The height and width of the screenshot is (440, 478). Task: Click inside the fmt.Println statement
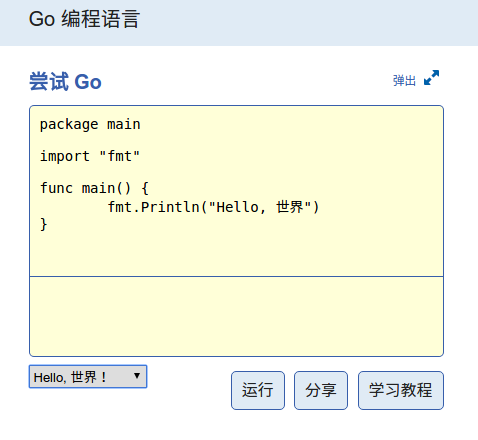[213, 207]
